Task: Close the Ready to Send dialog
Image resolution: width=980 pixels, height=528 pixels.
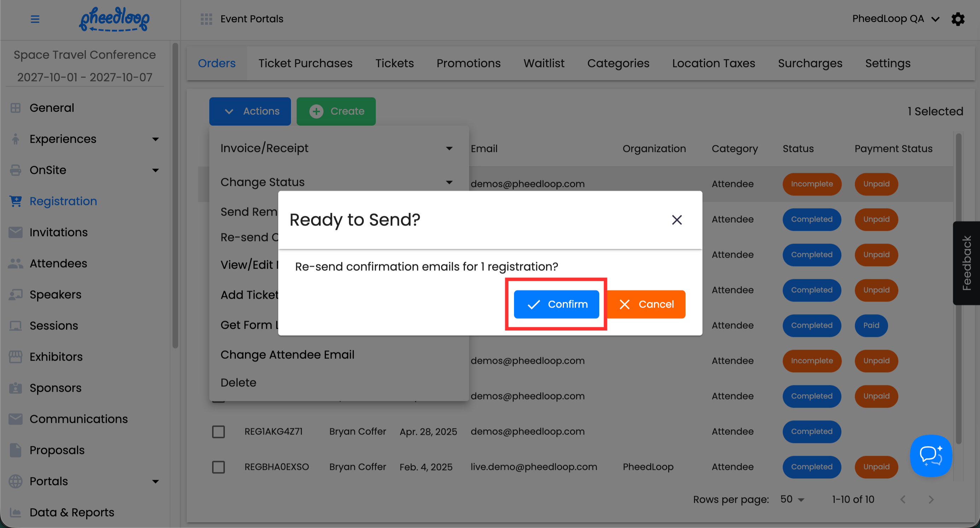Action: pyautogui.click(x=676, y=220)
